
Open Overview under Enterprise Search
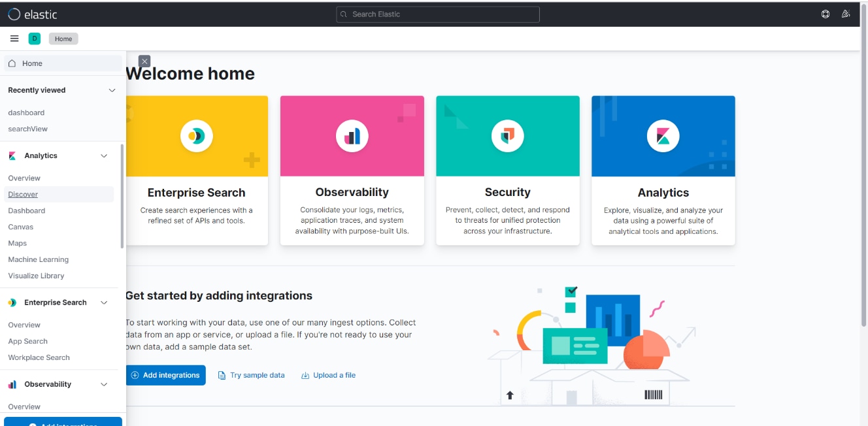pyautogui.click(x=24, y=325)
